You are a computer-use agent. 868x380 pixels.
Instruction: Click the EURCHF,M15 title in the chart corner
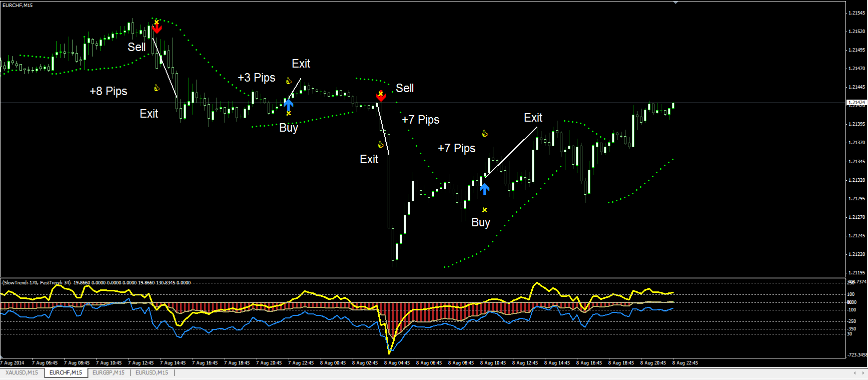[x=18, y=5]
